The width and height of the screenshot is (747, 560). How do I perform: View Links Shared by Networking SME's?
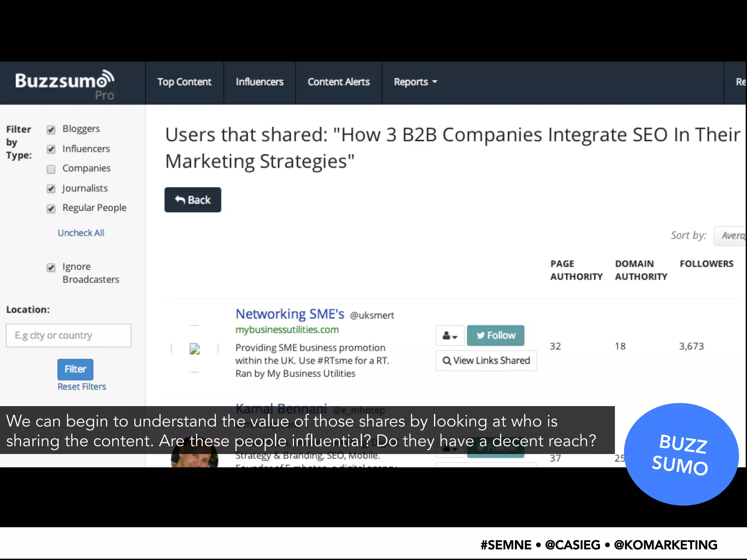click(x=486, y=361)
